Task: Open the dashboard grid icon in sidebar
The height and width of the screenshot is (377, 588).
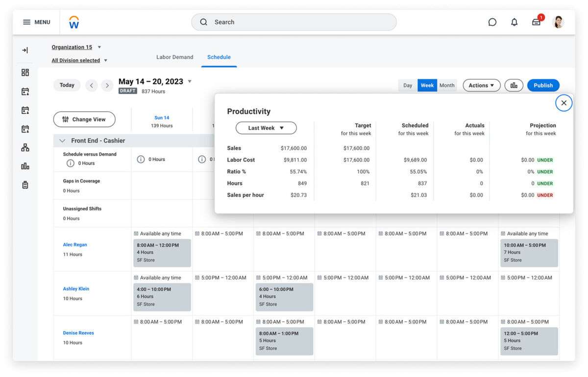Action: coord(24,72)
